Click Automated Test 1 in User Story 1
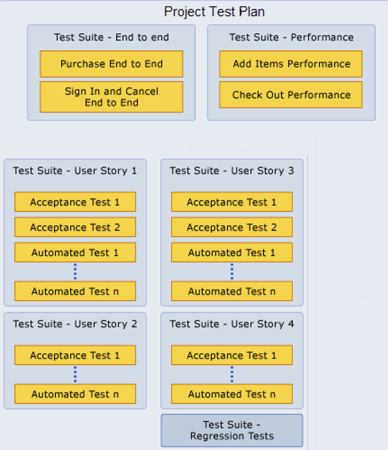The height and width of the screenshot is (450, 388). tap(75, 252)
